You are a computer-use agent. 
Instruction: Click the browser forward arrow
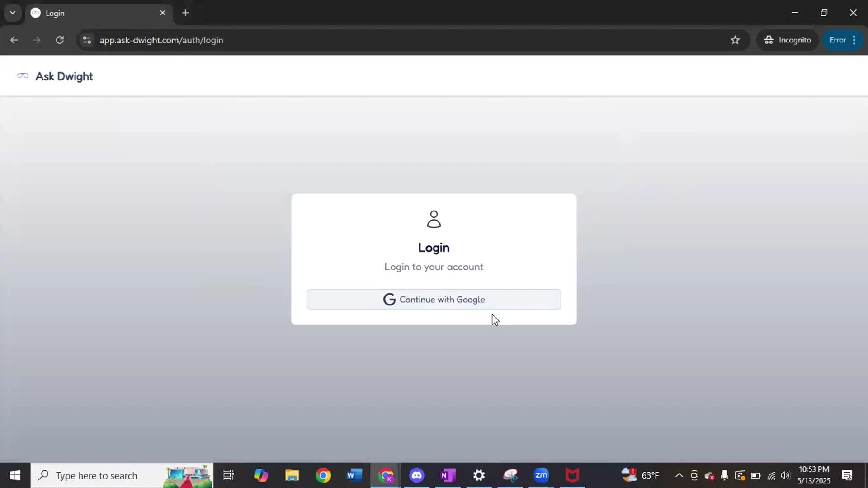click(37, 40)
